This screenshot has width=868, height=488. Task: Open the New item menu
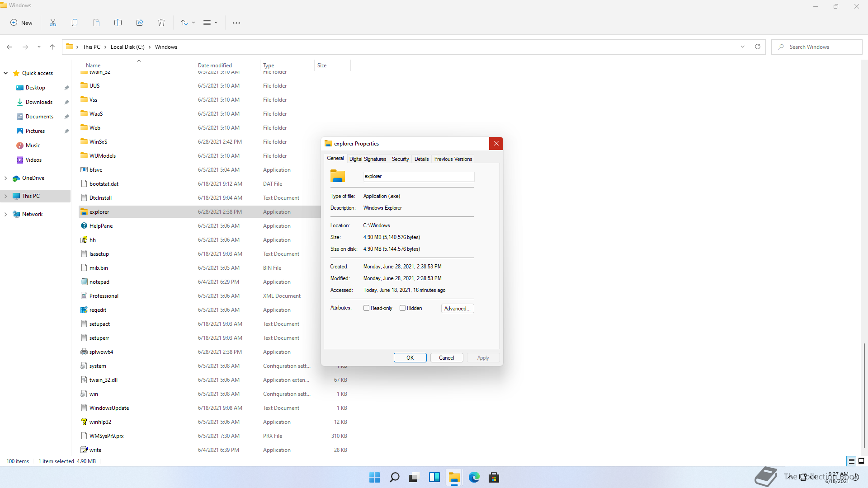[x=21, y=23]
